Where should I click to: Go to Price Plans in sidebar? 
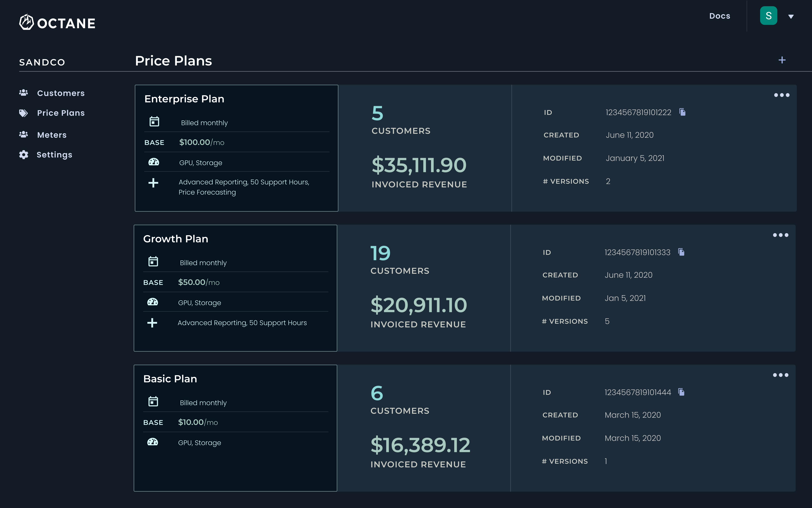click(x=61, y=113)
